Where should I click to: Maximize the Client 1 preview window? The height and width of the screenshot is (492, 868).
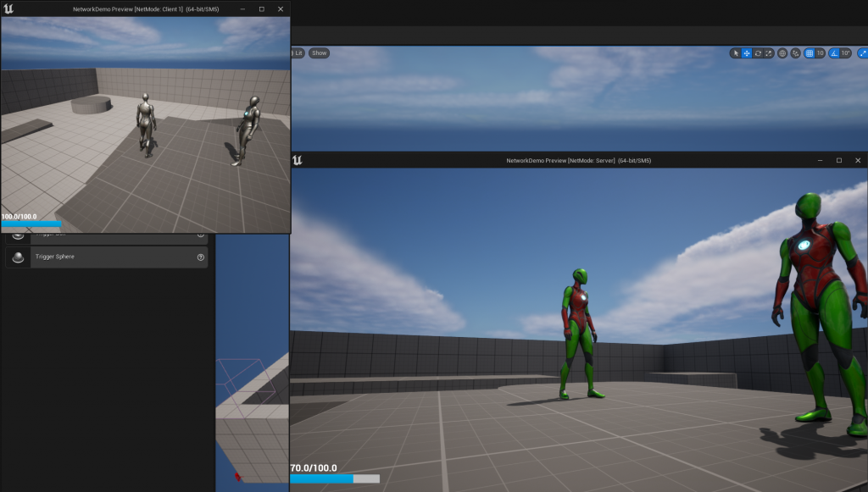262,8
